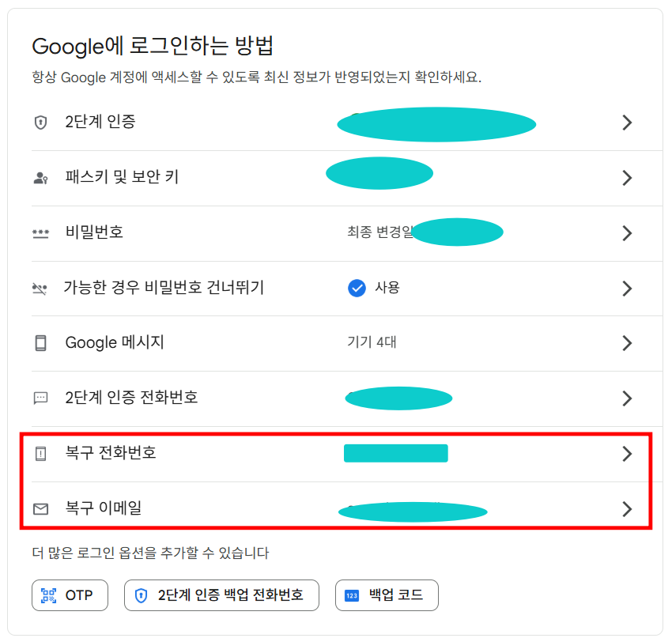
Task: Expand the 비밀번호 row chevron
Action: pyautogui.click(x=627, y=233)
